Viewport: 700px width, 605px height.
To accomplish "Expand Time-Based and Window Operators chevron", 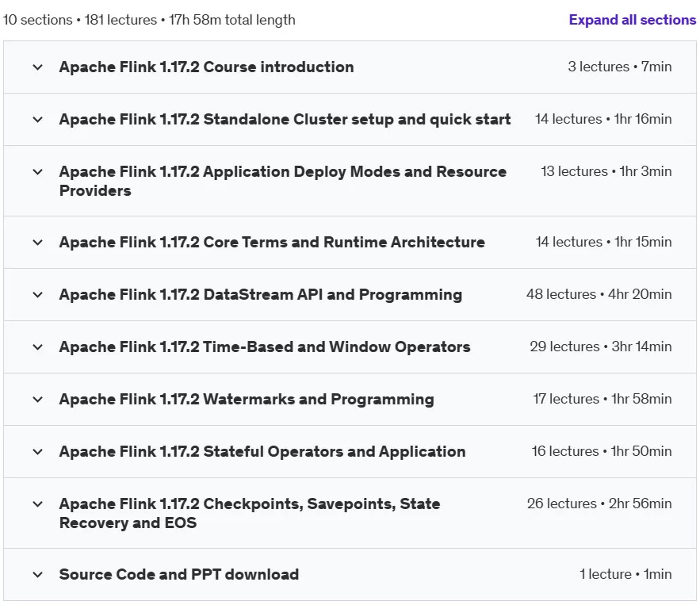I will coord(38,347).
